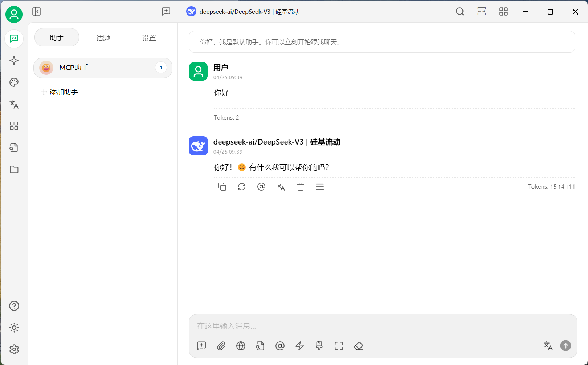Open the AI painting palette in sidebar
This screenshot has width=588, height=365.
14,82
